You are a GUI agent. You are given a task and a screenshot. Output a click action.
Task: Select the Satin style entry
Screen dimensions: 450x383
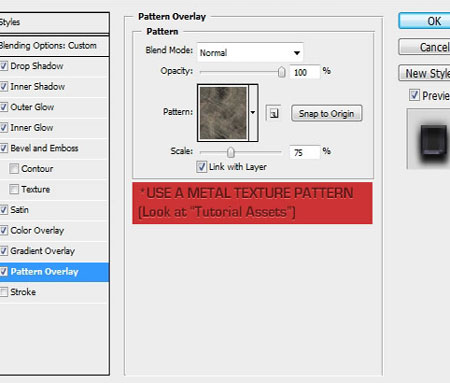(19, 210)
